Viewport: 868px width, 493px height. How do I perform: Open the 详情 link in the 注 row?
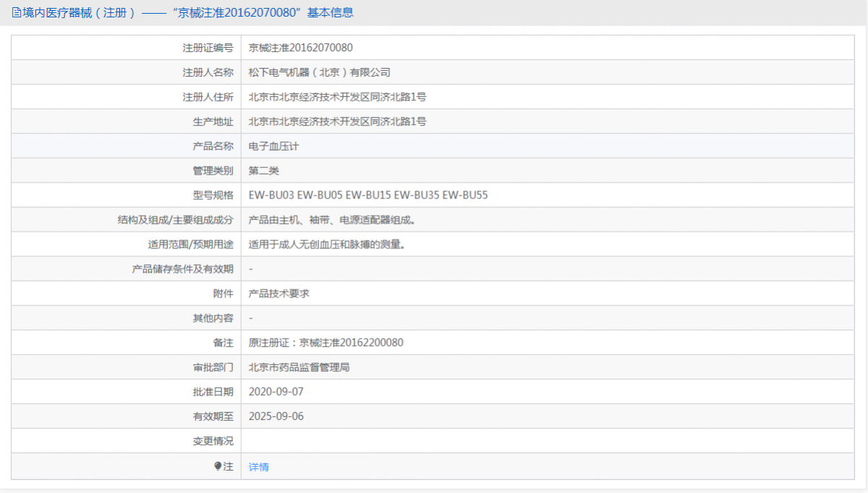(x=259, y=467)
